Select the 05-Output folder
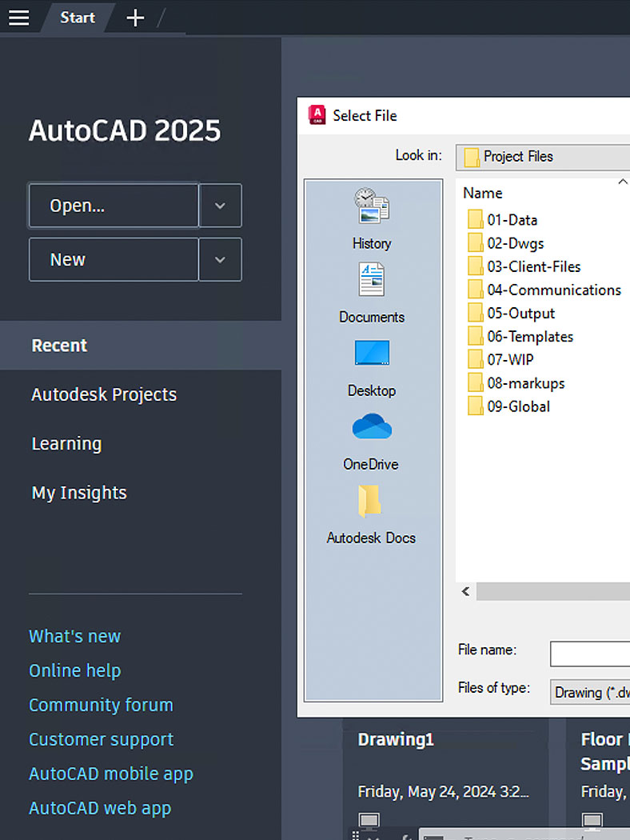Viewport: 630px width, 840px height. pos(511,314)
